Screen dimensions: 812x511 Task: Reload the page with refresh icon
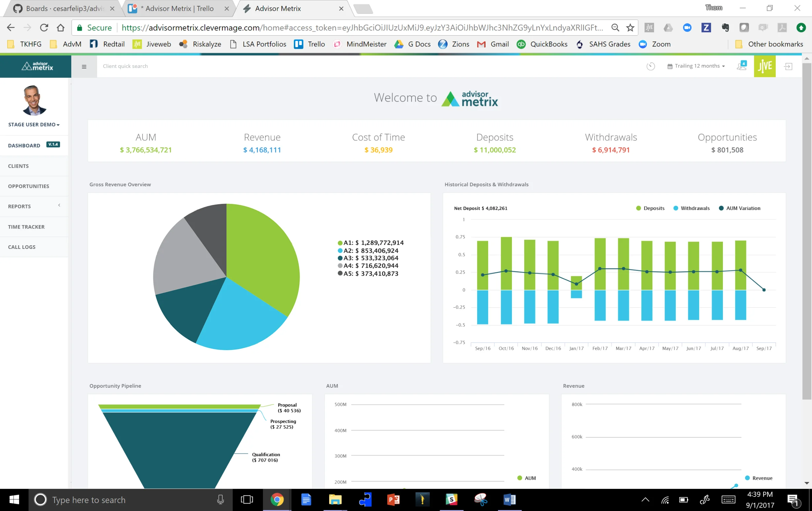44,28
